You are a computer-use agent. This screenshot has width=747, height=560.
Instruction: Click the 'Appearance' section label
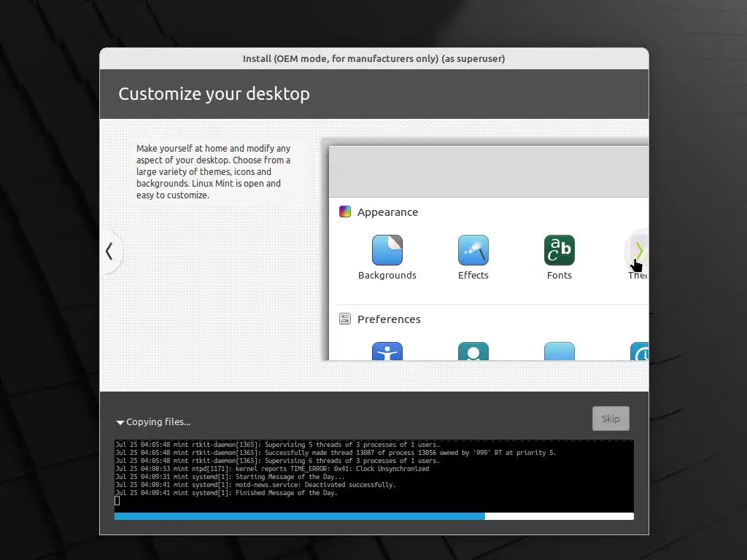pos(388,212)
